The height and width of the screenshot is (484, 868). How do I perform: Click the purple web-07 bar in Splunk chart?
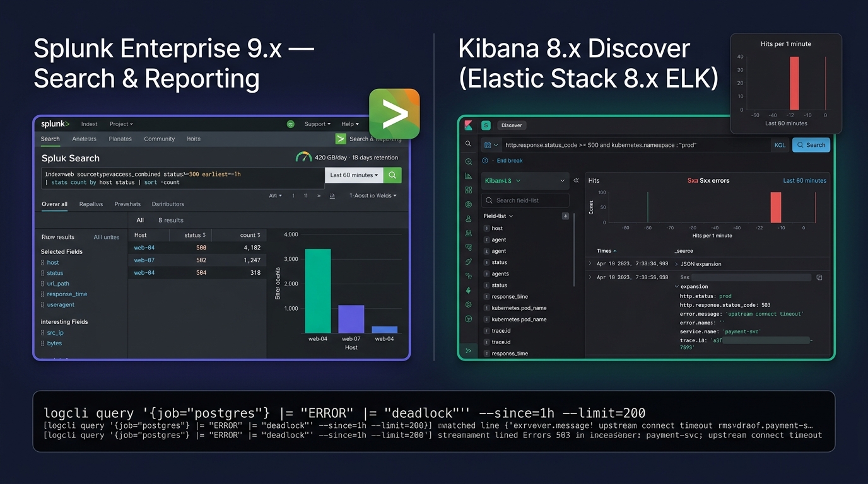(351, 319)
